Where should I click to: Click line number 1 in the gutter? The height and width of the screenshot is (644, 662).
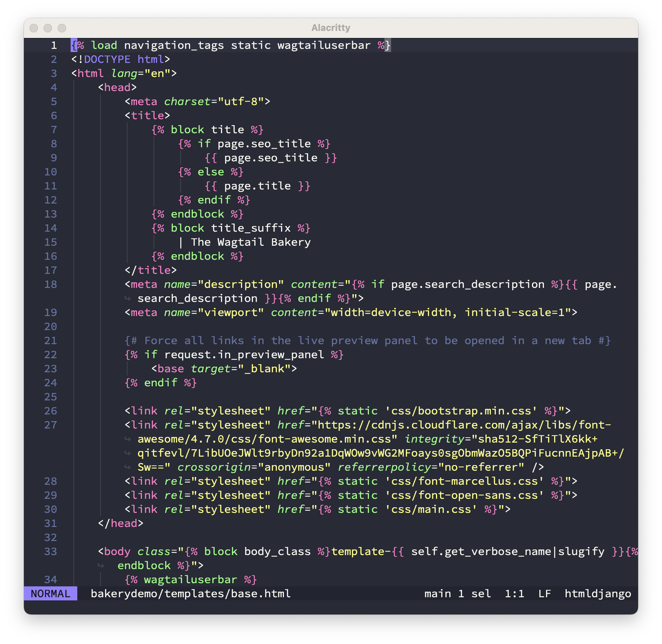54,45
